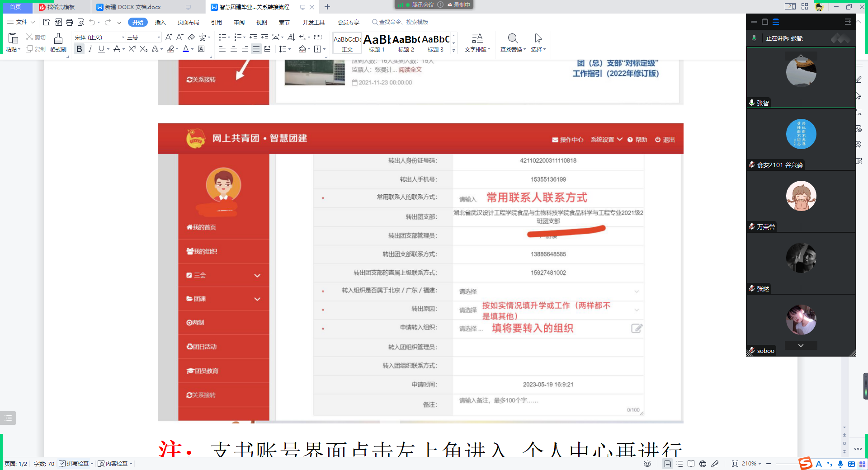Click the 查找命令、搜索模板 search box
The width and height of the screenshot is (868, 470).
pyautogui.click(x=400, y=22)
